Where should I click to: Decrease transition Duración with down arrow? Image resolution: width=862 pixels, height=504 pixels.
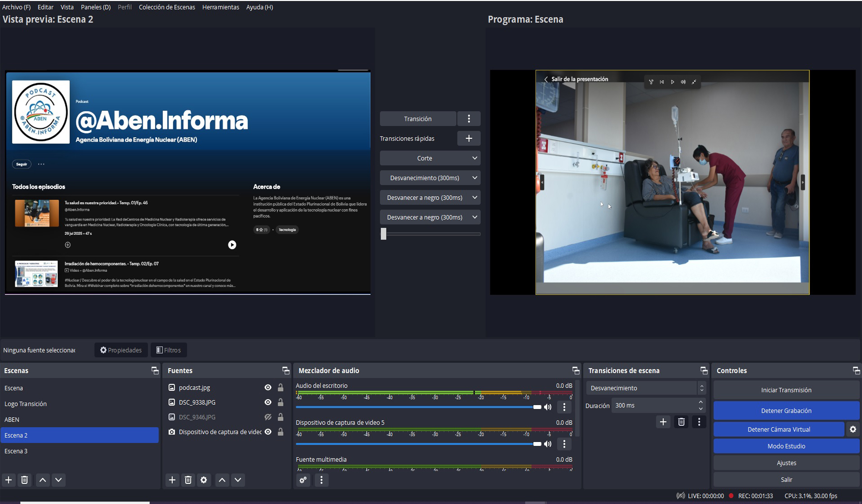coord(701,409)
